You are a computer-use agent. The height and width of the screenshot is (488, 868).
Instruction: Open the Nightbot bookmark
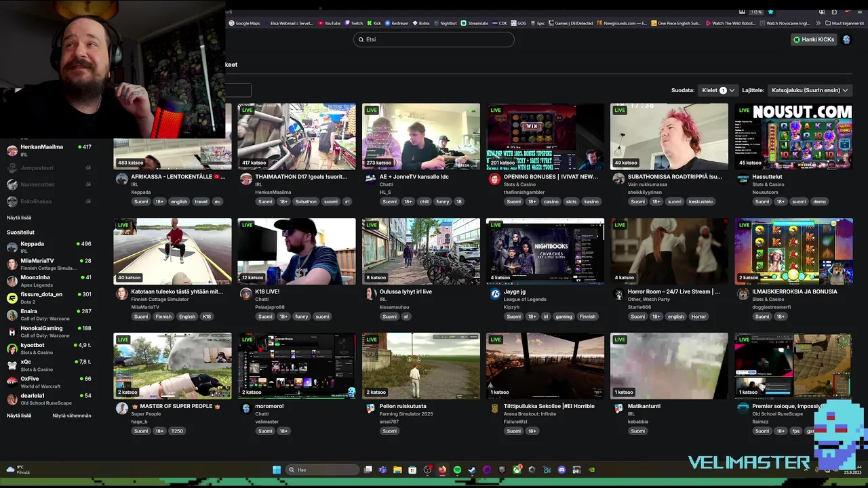tap(445, 23)
